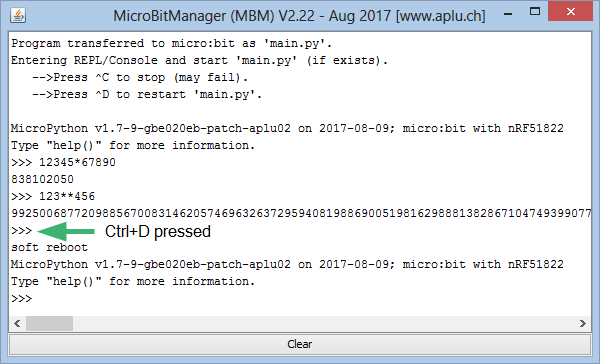Click the Java application icon in title bar

18,15
